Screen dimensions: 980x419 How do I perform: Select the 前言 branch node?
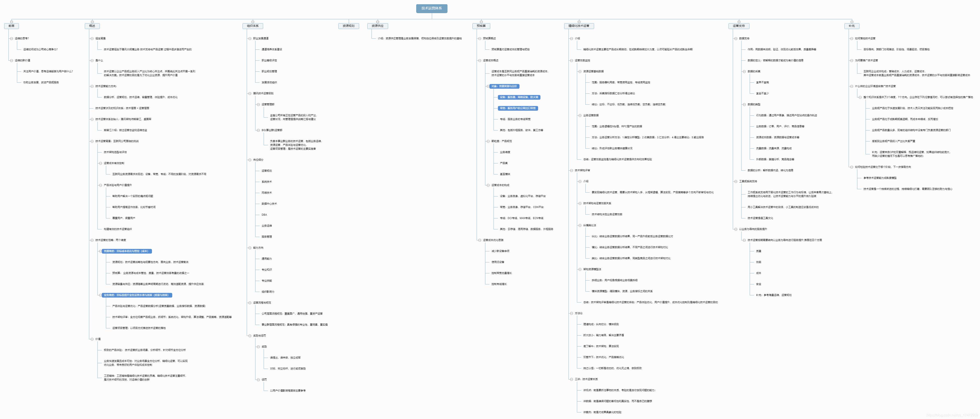coord(11,26)
